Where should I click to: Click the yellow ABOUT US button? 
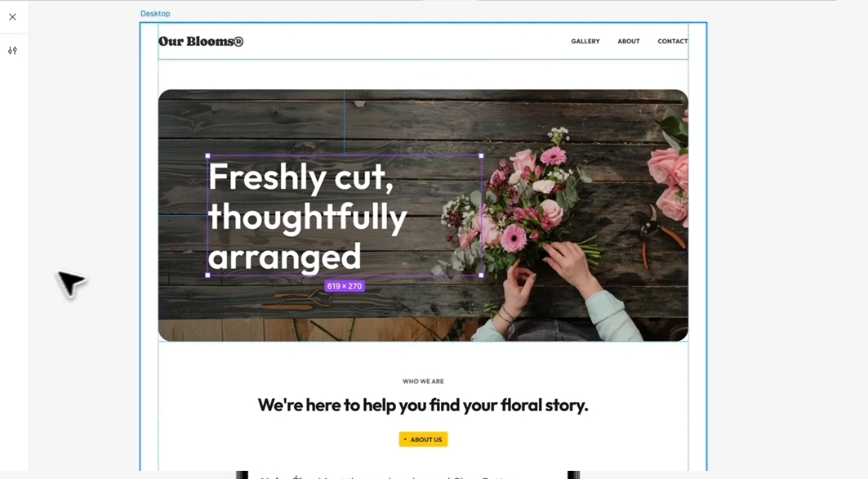pos(423,439)
